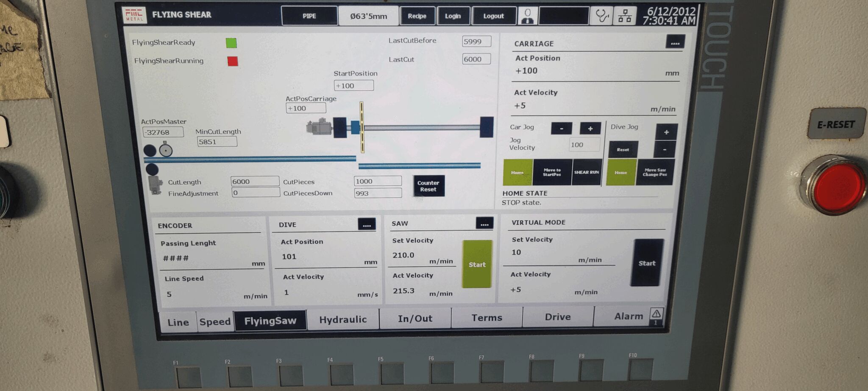This screenshot has width=868, height=391.
Task: Toggle the Saw Start green button
Action: (x=477, y=264)
